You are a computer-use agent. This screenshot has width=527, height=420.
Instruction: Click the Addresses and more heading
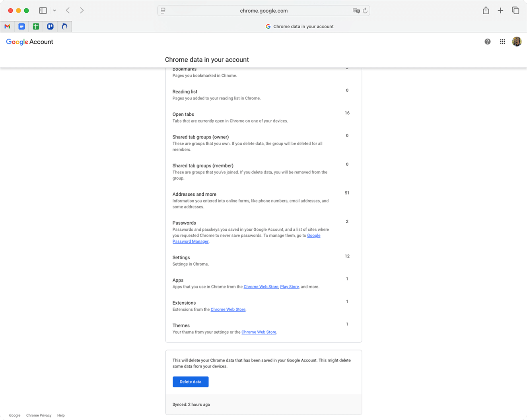194,194
